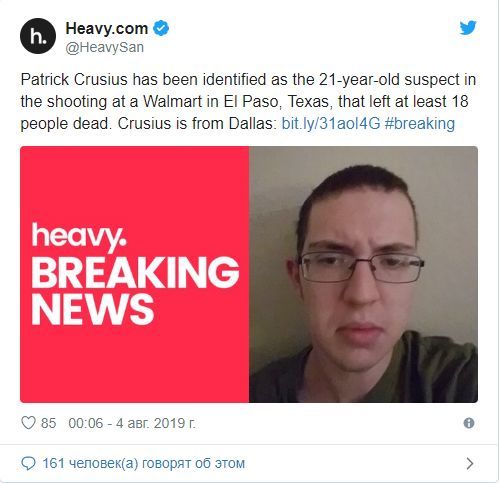This screenshot has width=500, height=483.
Task: Click the 'Patrick Crusius' name in tweet
Action: 74,80
